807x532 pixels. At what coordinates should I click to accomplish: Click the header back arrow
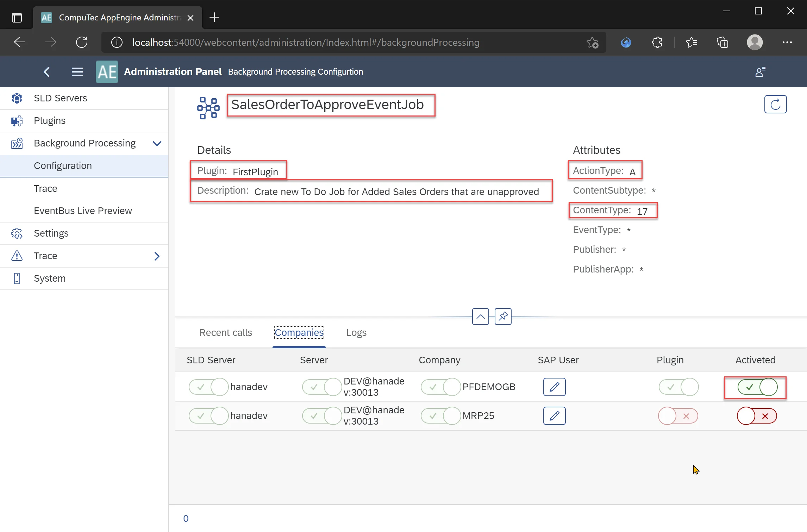click(x=47, y=72)
